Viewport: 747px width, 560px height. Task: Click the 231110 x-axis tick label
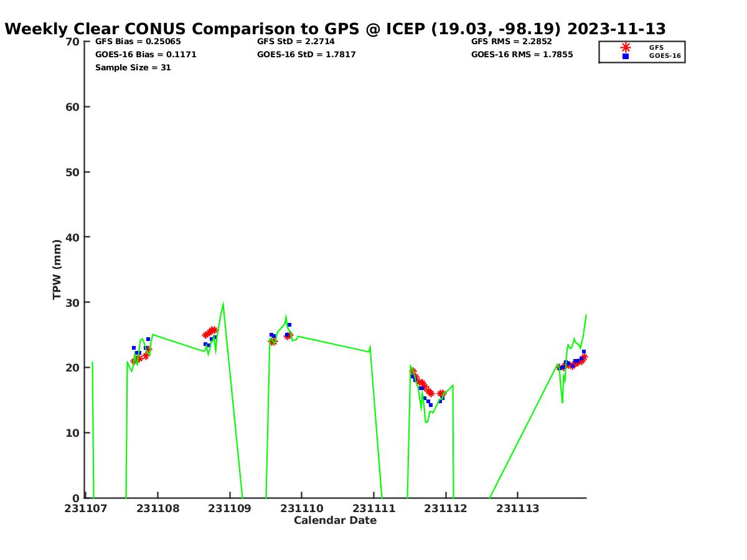tap(302, 509)
